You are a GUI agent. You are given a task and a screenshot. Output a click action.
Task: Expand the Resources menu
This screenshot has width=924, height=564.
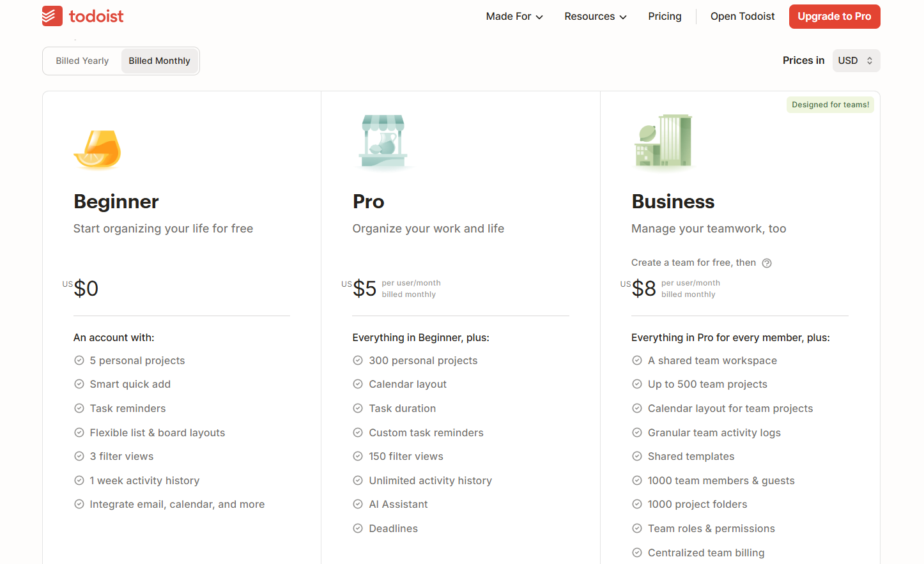pos(596,17)
